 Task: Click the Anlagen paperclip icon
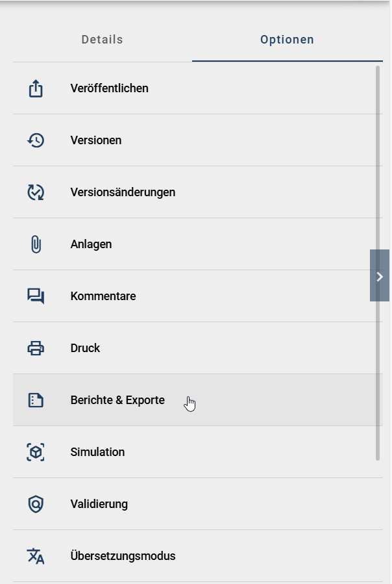click(36, 244)
